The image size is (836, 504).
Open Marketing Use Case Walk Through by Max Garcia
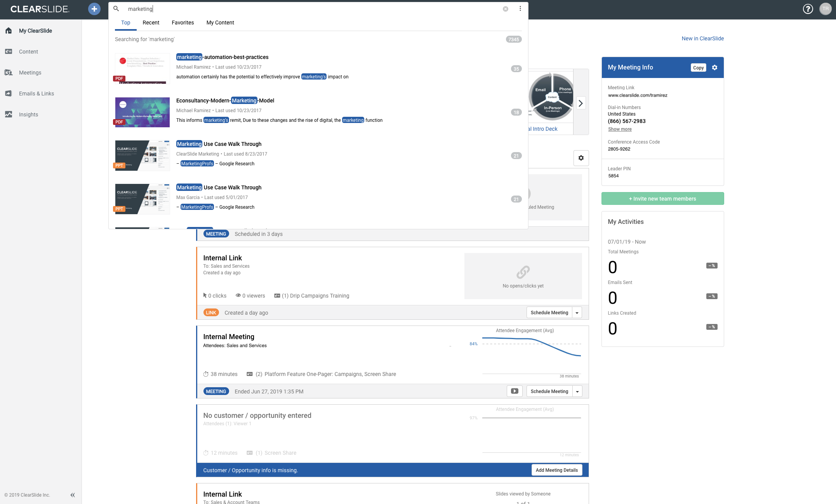(219, 187)
